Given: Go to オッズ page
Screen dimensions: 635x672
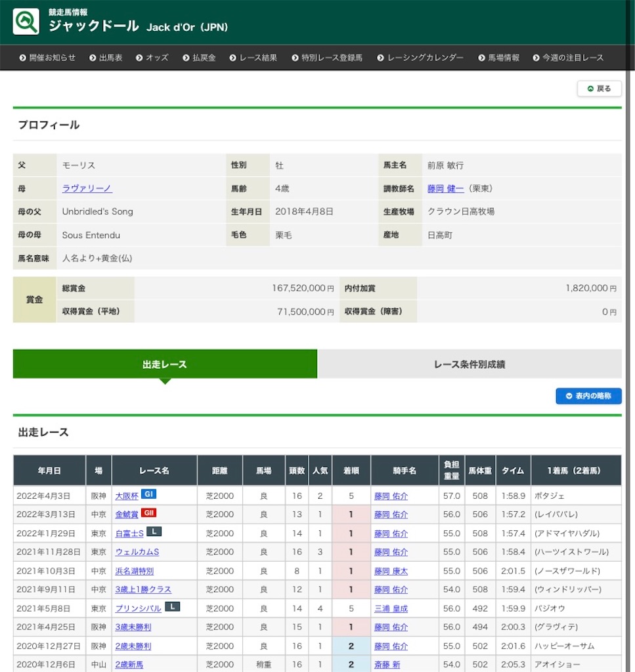Looking at the screenshot, I should 152,58.
